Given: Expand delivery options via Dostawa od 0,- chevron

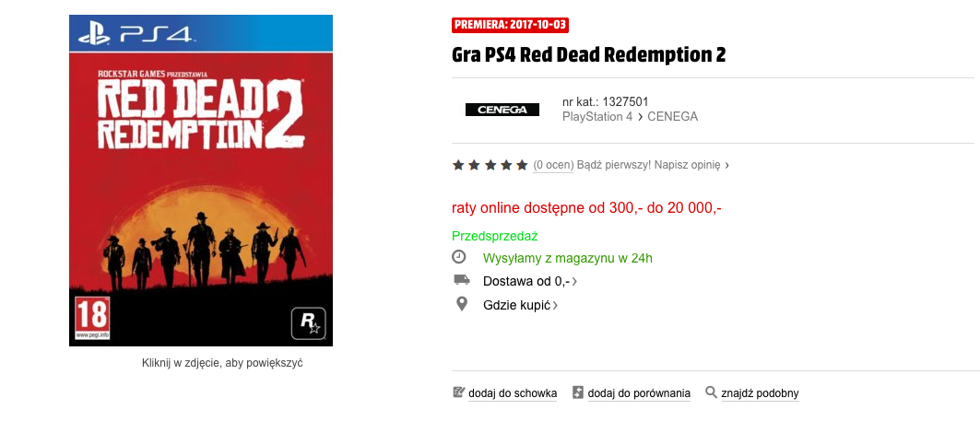Looking at the screenshot, I should click(574, 282).
